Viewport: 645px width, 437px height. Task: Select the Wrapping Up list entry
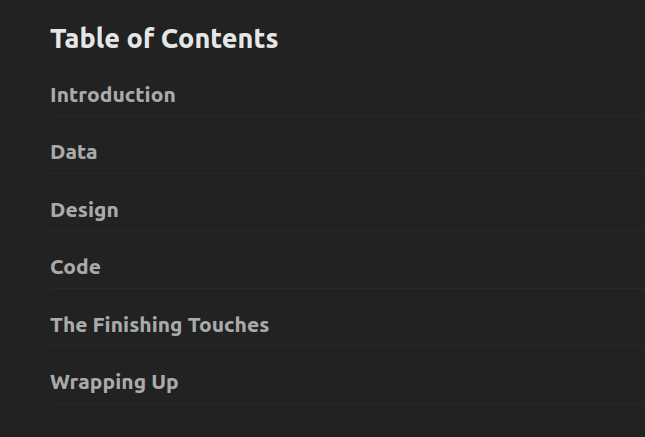[114, 382]
